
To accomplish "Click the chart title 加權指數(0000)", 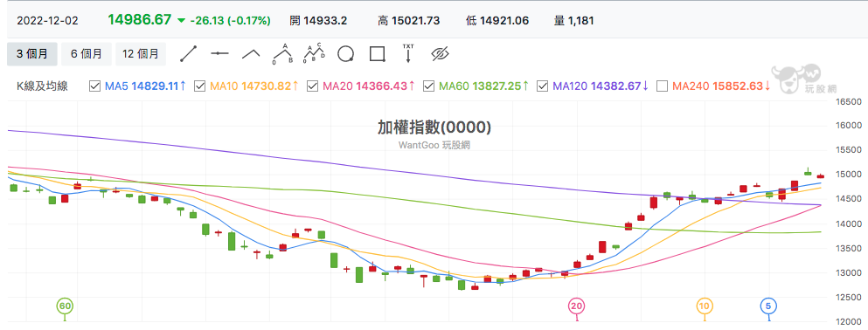I will 434,127.
